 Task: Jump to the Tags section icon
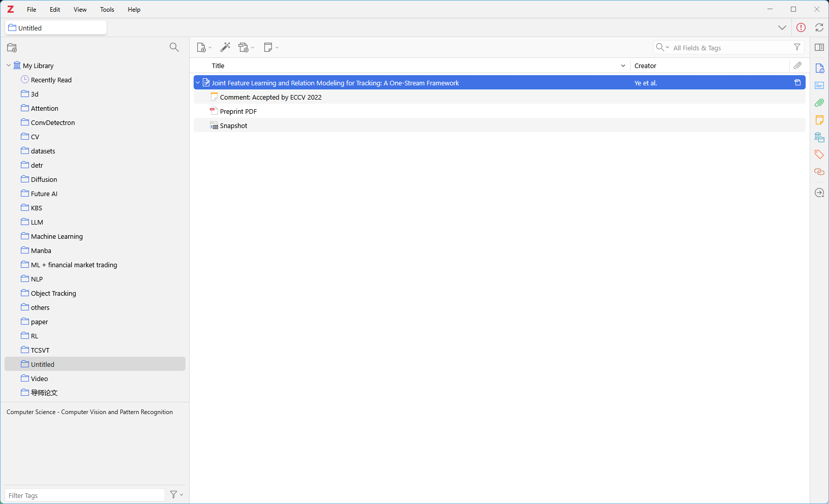819,154
